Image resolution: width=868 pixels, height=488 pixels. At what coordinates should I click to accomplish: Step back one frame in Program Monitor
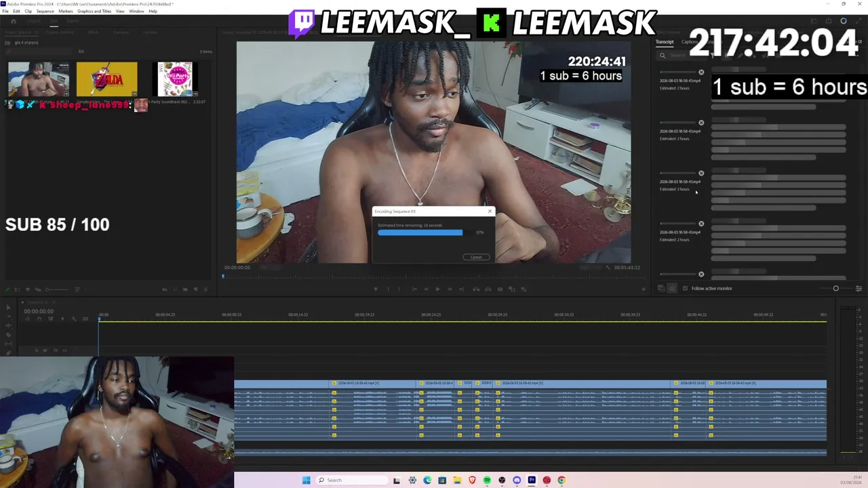pyautogui.click(x=425, y=289)
